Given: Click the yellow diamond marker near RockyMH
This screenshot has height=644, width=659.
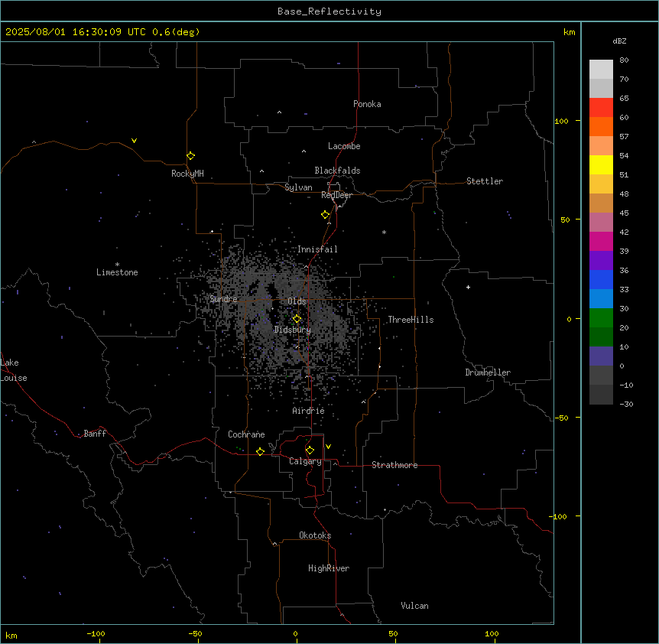Looking at the screenshot, I should 190,156.
